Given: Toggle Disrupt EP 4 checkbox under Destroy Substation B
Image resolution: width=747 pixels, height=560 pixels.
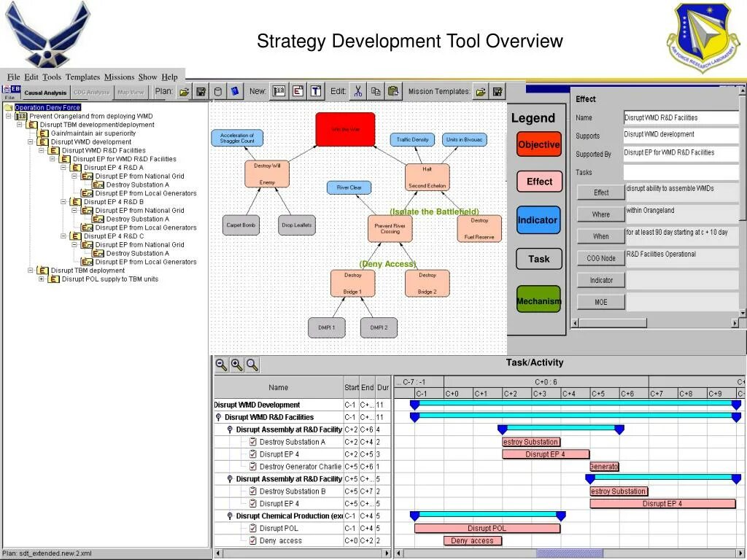Looking at the screenshot, I should (x=253, y=504).
